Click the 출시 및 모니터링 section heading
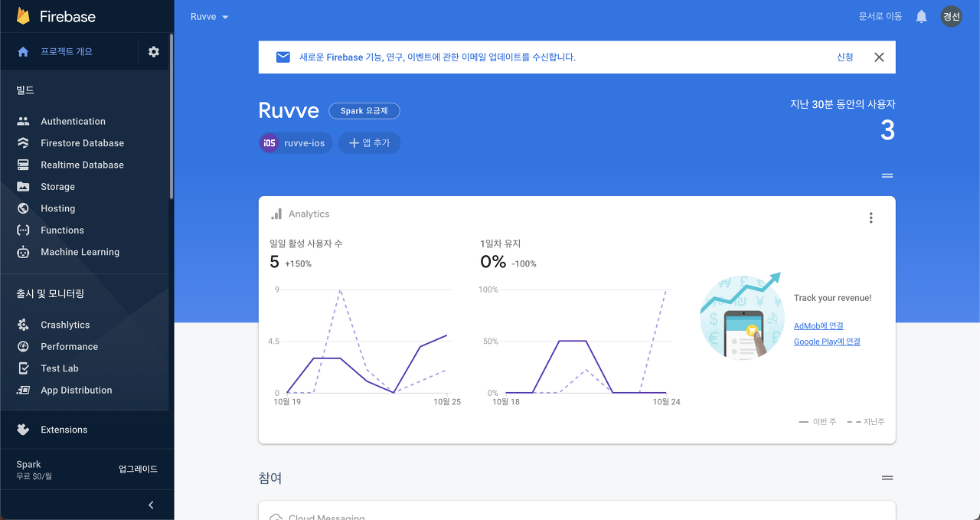The height and width of the screenshot is (520, 980). click(x=50, y=293)
